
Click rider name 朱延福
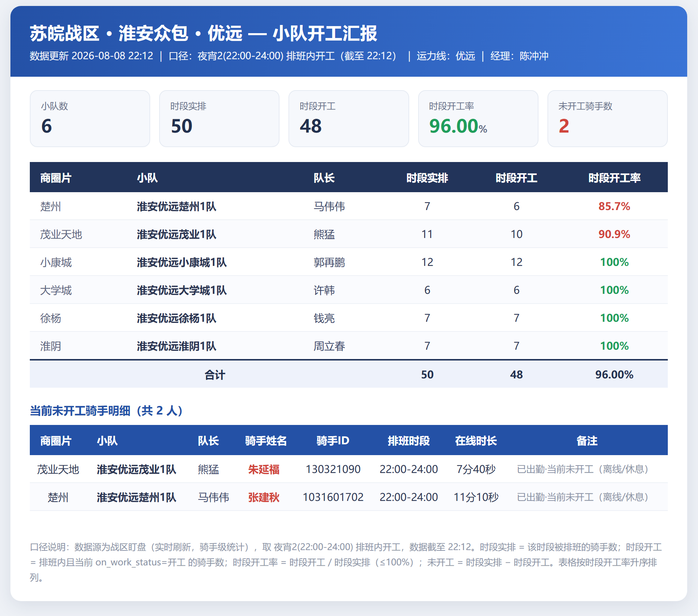coord(263,469)
